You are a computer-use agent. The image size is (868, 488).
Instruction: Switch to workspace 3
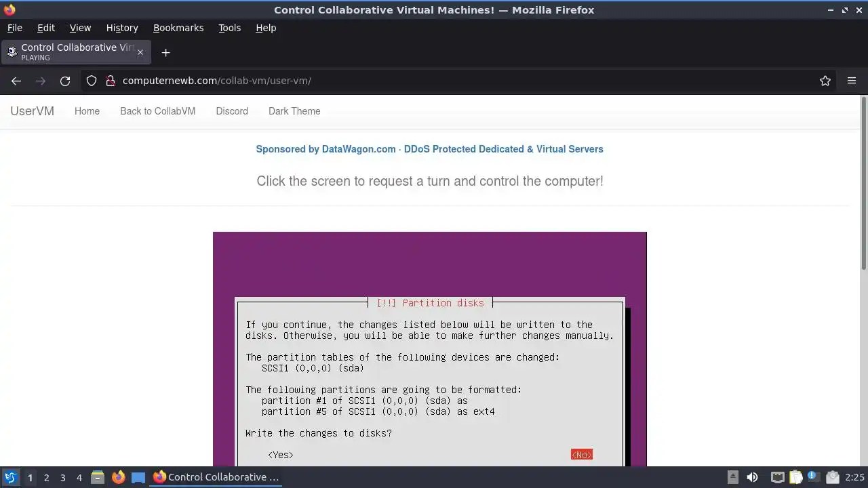coord(62,478)
